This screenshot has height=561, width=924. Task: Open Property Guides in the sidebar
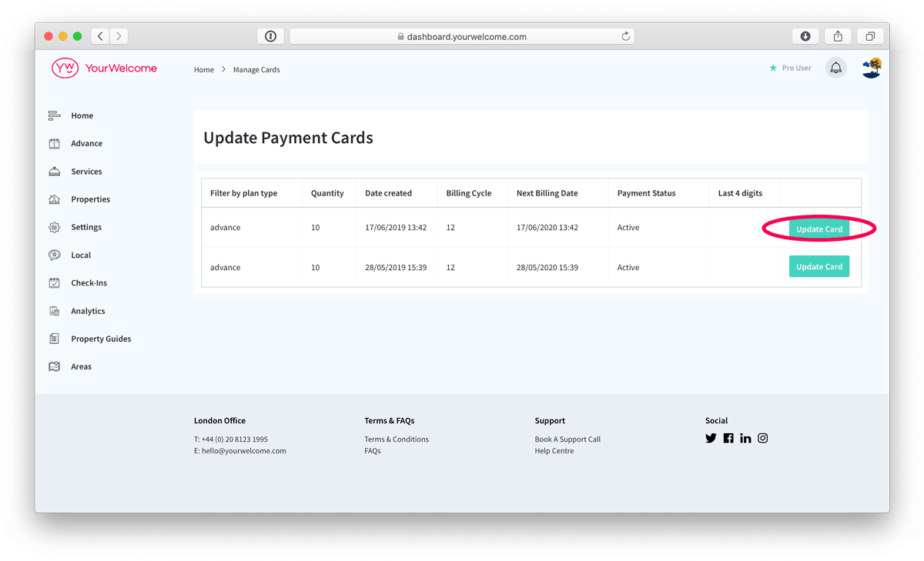click(101, 339)
